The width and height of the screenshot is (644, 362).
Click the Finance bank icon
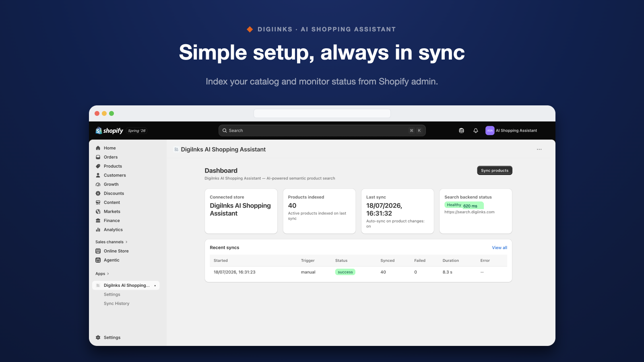[x=98, y=221]
